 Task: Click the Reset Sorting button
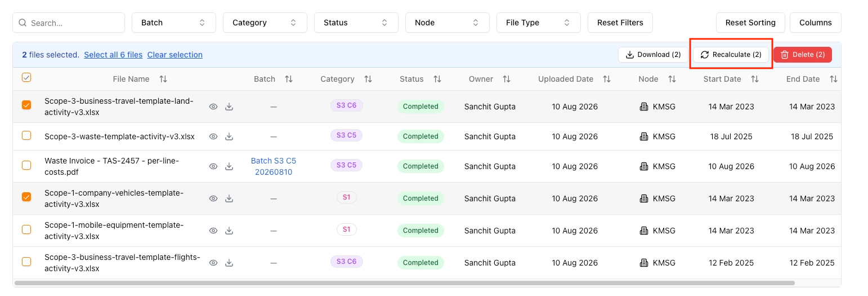tap(750, 23)
